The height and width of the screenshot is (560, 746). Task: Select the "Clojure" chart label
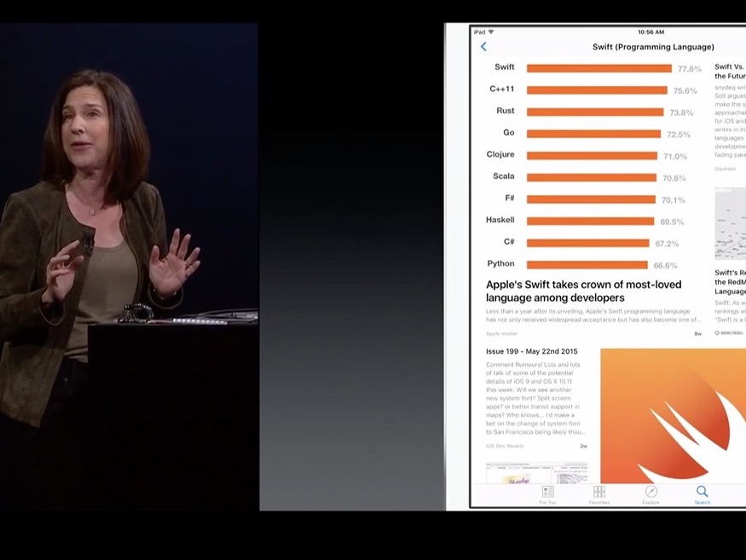(x=500, y=154)
